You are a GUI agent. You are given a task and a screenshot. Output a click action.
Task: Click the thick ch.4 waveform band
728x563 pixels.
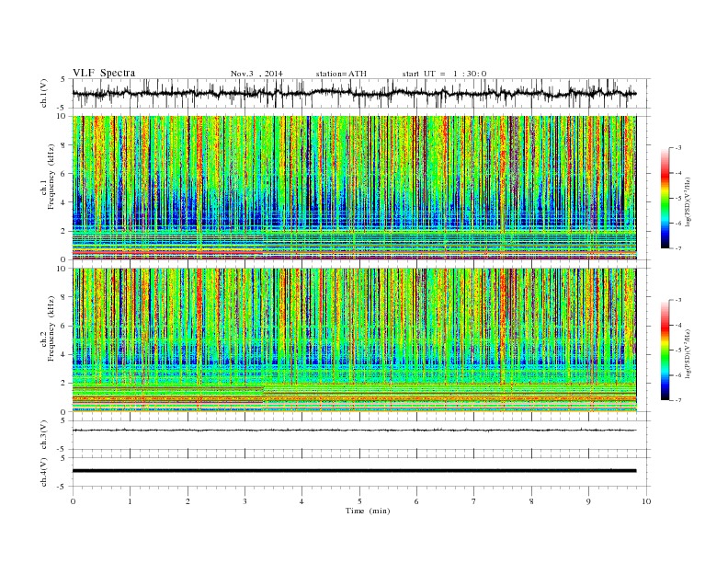coord(354,471)
